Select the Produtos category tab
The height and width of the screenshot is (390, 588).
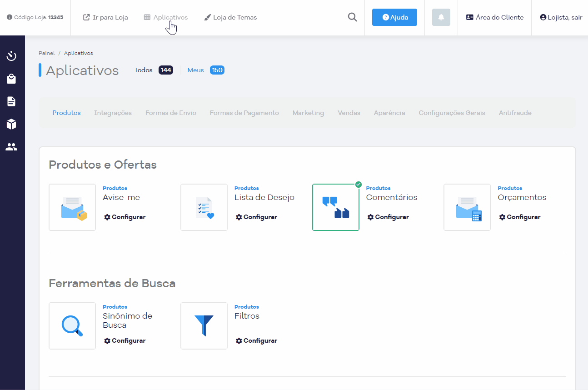click(66, 113)
